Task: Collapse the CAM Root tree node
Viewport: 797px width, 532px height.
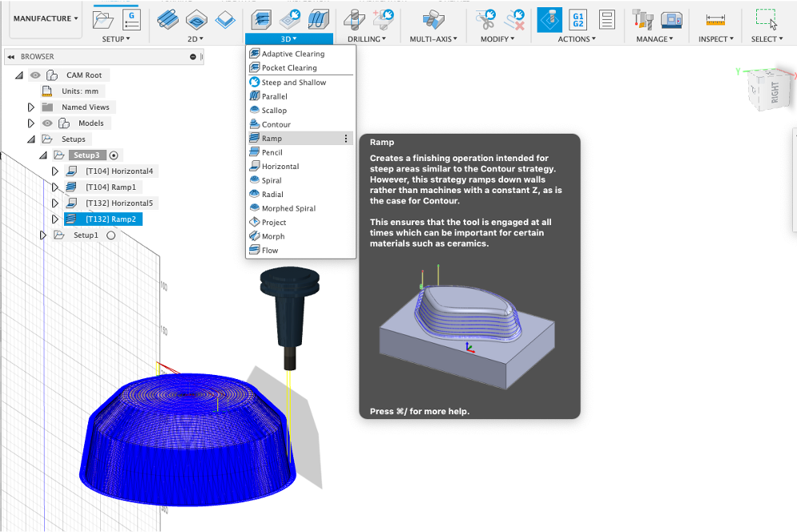Action: pyautogui.click(x=19, y=75)
